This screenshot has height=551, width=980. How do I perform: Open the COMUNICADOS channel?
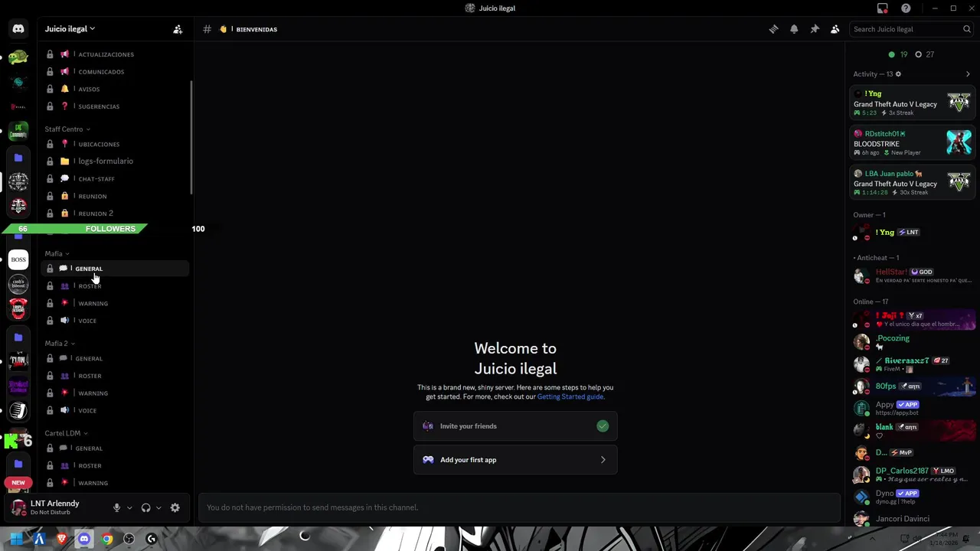click(x=115, y=72)
